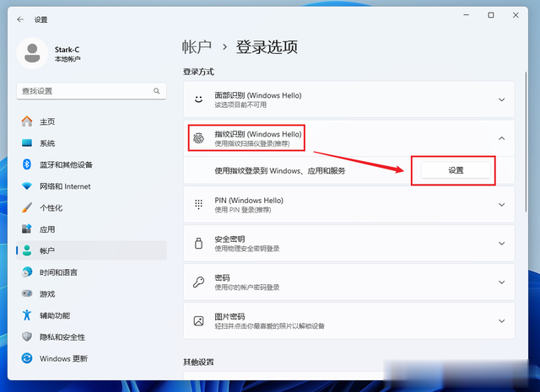The image size is (540, 392).
Task: Open 网络和 Internet settings
Action: click(91, 186)
